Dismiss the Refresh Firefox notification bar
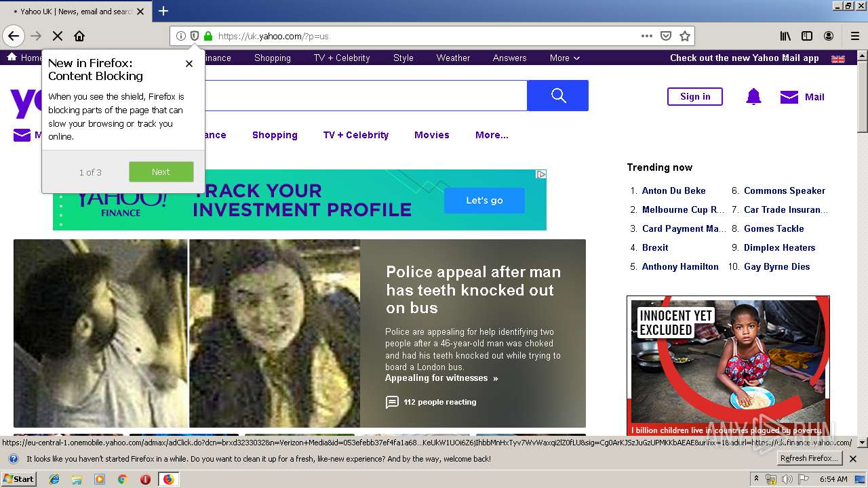This screenshot has height=488, width=868. tap(853, 459)
